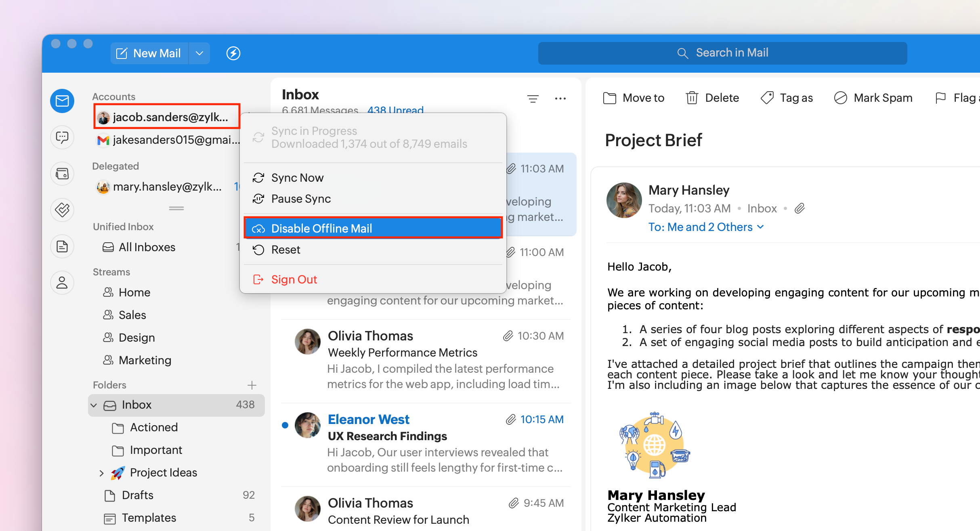Choose Pause Sync in the context menu

pyautogui.click(x=301, y=199)
